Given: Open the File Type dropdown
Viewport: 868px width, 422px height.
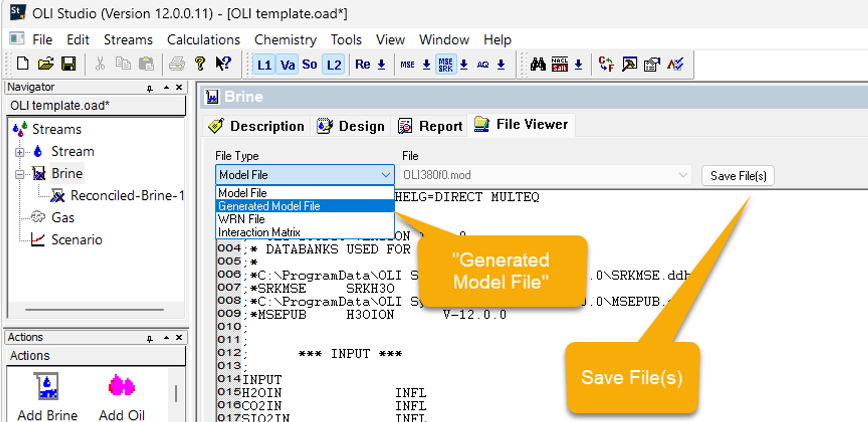Looking at the screenshot, I should 385,175.
